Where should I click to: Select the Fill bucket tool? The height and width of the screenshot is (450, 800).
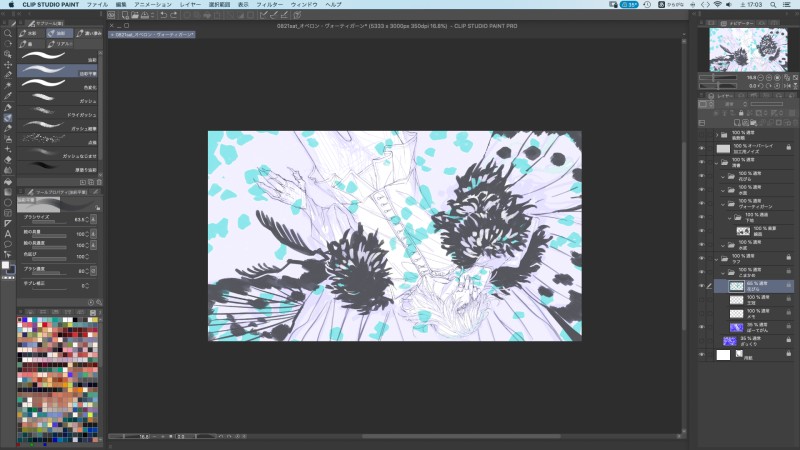(x=8, y=182)
